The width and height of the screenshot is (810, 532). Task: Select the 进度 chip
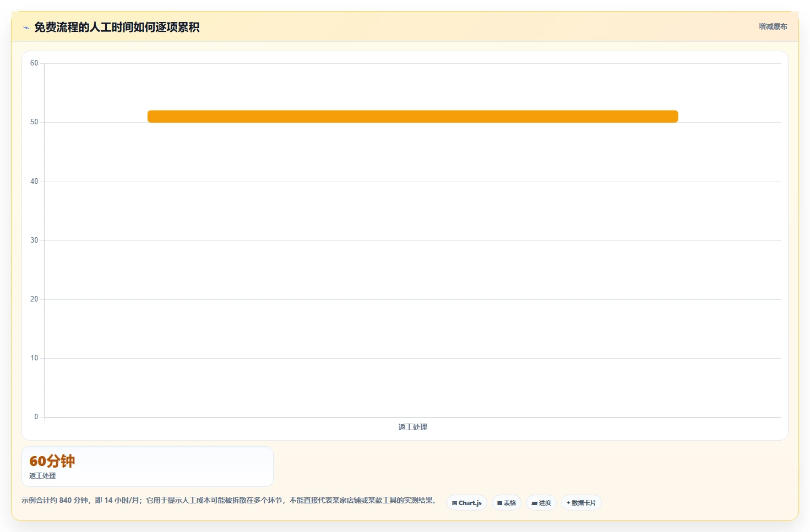(x=541, y=503)
